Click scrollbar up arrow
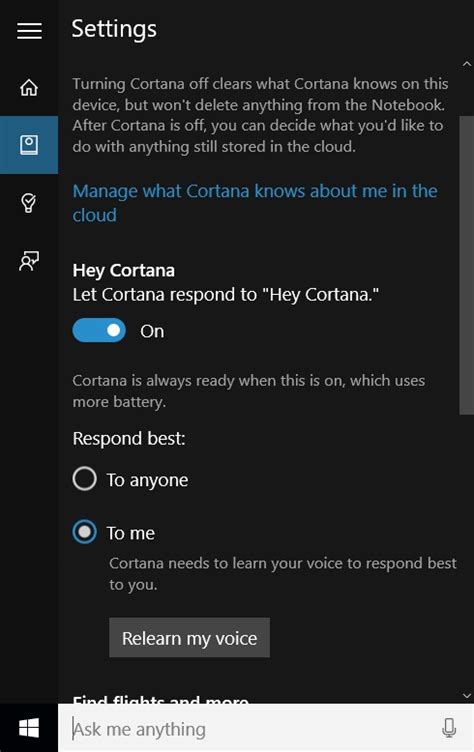 (x=467, y=64)
